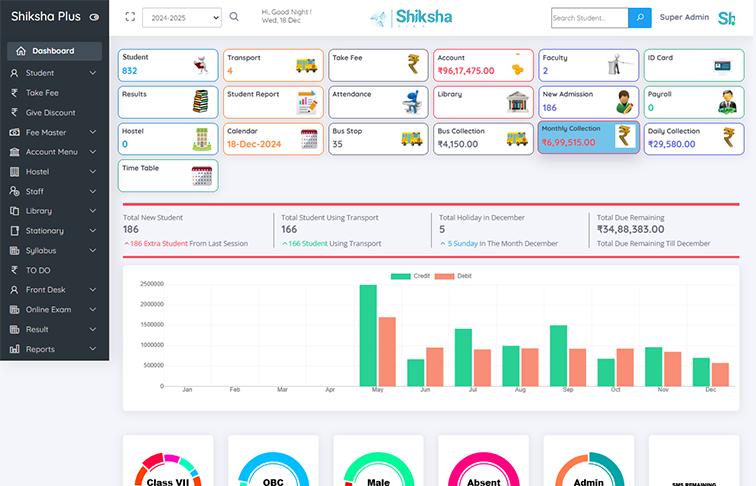Click the Bus Stop card bus icon

click(x=412, y=139)
